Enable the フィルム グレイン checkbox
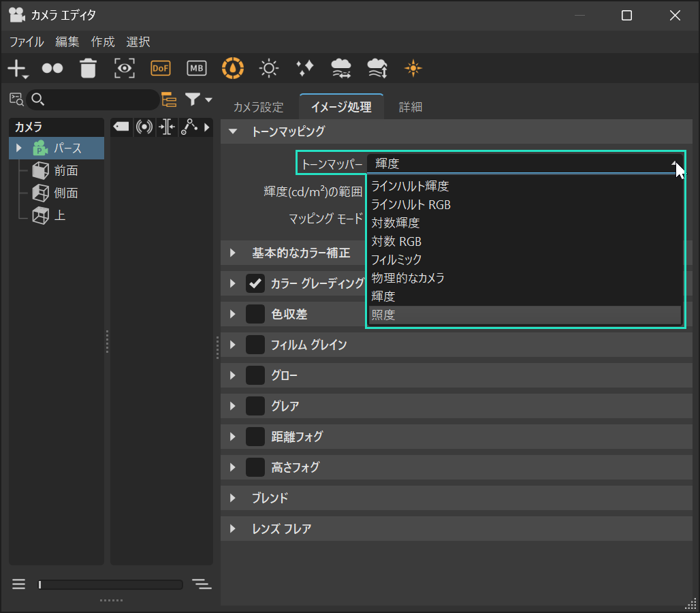 pos(255,345)
